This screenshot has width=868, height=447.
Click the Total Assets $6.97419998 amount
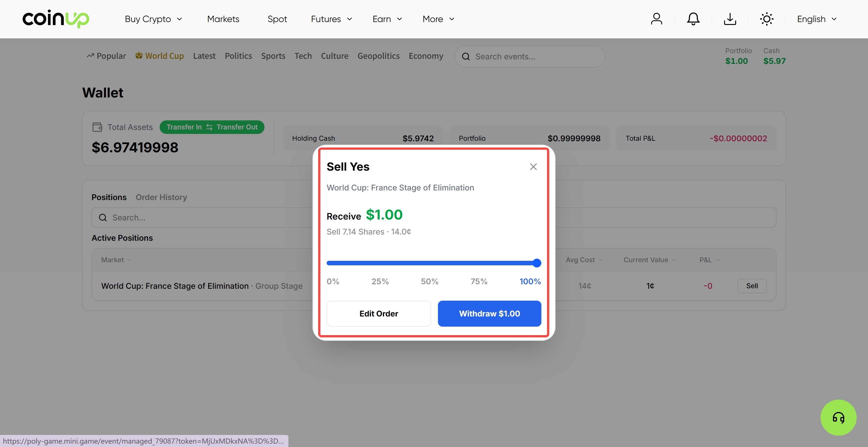pyautogui.click(x=135, y=147)
